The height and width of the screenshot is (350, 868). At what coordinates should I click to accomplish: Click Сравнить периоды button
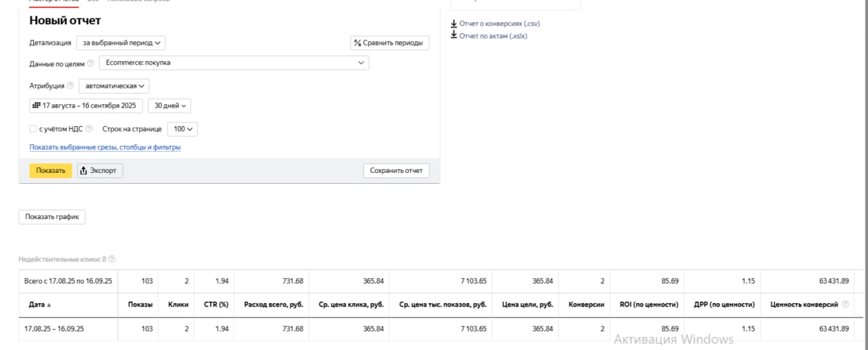point(390,43)
